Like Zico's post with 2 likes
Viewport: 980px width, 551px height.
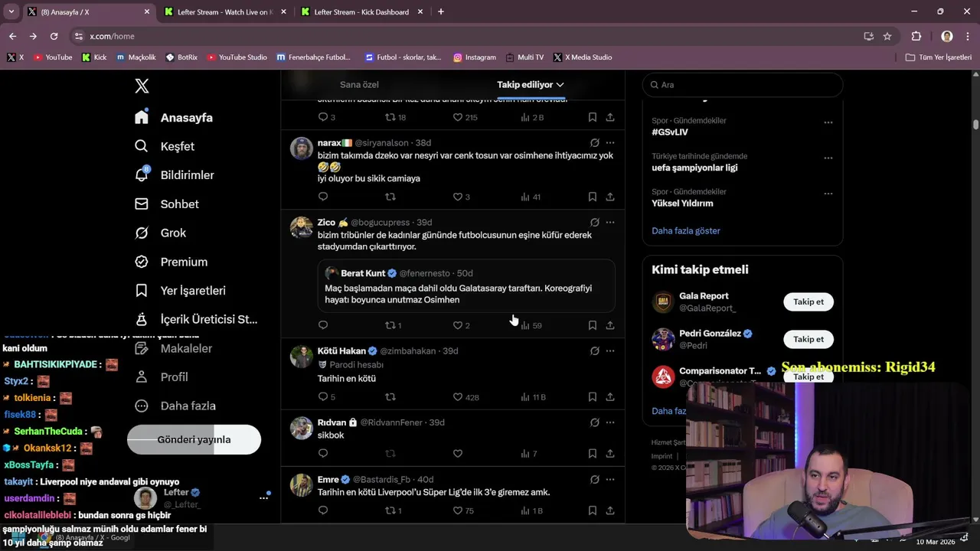462,325
